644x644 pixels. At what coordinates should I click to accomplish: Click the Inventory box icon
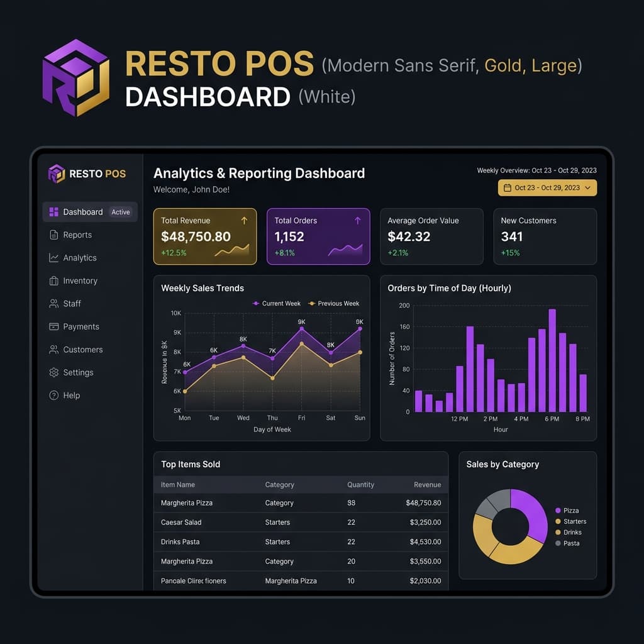(54, 281)
